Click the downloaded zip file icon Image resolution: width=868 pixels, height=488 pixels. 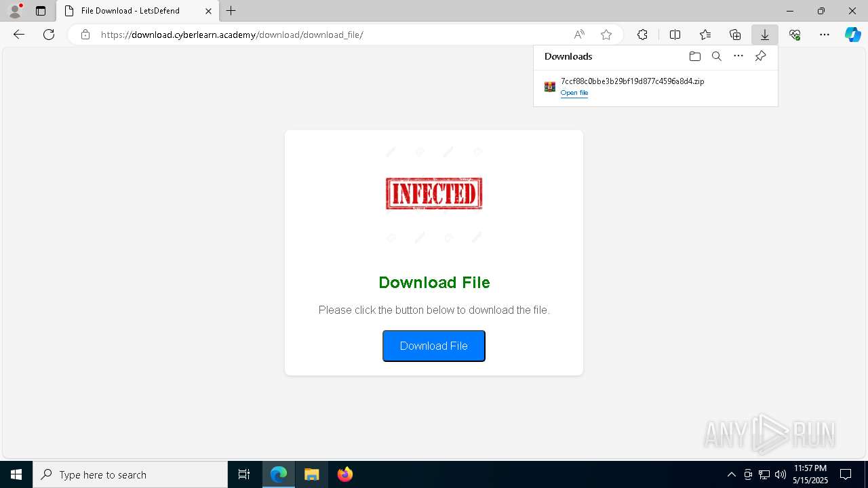coord(550,87)
